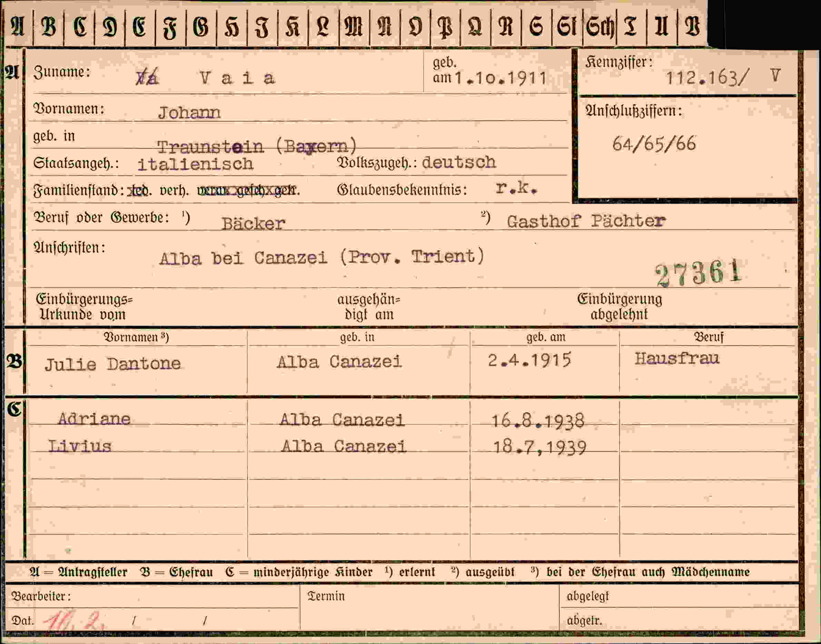Click the 'Vornamen:' label above Johann
Screen dimensions: 821x644
click(69, 109)
